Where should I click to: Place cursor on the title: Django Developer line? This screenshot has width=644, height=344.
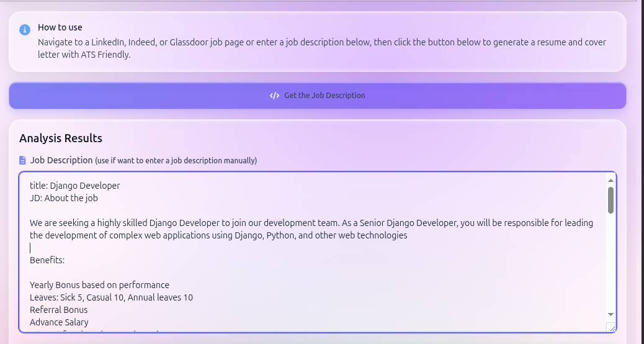click(75, 186)
